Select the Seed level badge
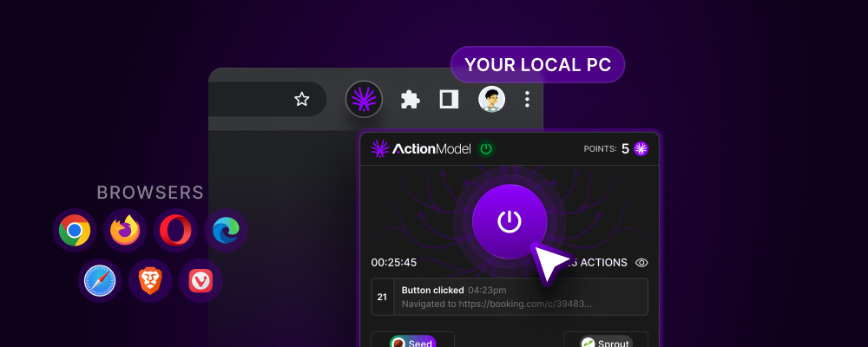Viewport: 868px width, 347px height. point(413,344)
